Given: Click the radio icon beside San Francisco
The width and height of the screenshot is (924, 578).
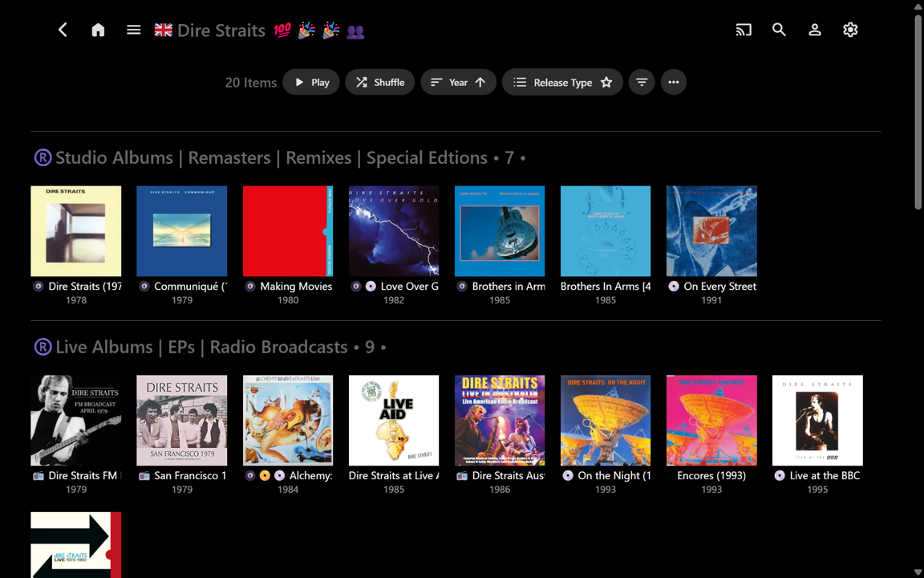Looking at the screenshot, I should (x=144, y=476).
